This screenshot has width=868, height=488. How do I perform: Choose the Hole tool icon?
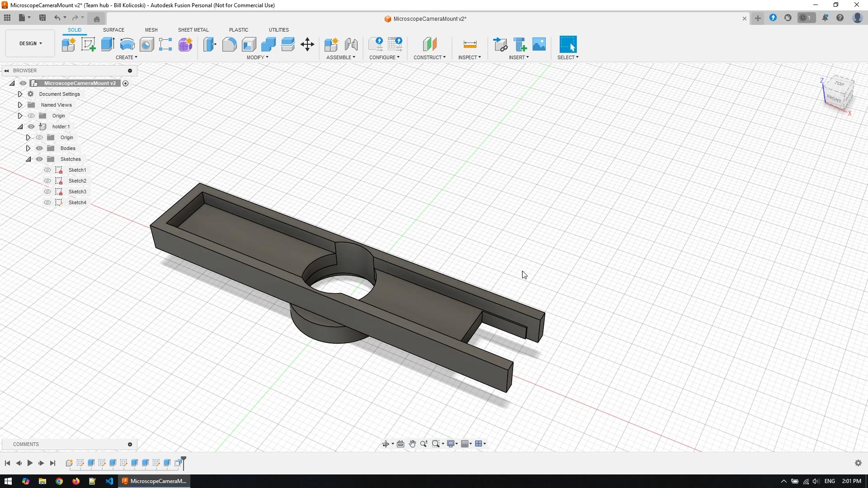[x=146, y=44]
